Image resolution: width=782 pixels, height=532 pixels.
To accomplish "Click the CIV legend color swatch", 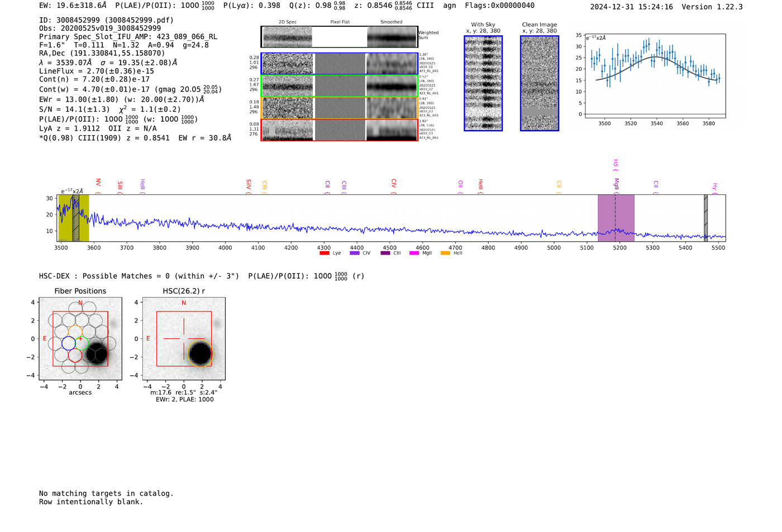I will pyautogui.click(x=354, y=253).
